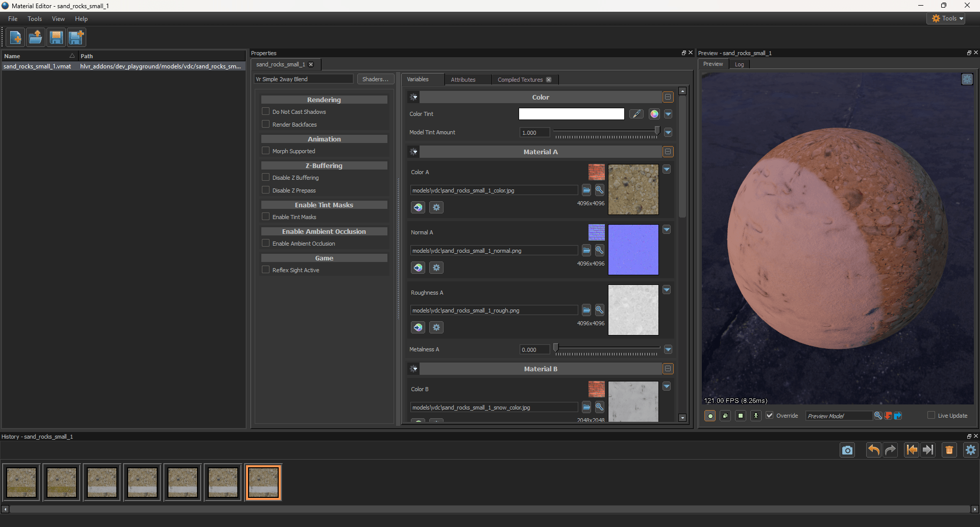Screen dimensions: 980x527
Task: Click the New Material toolbar icon
Action: pos(15,37)
